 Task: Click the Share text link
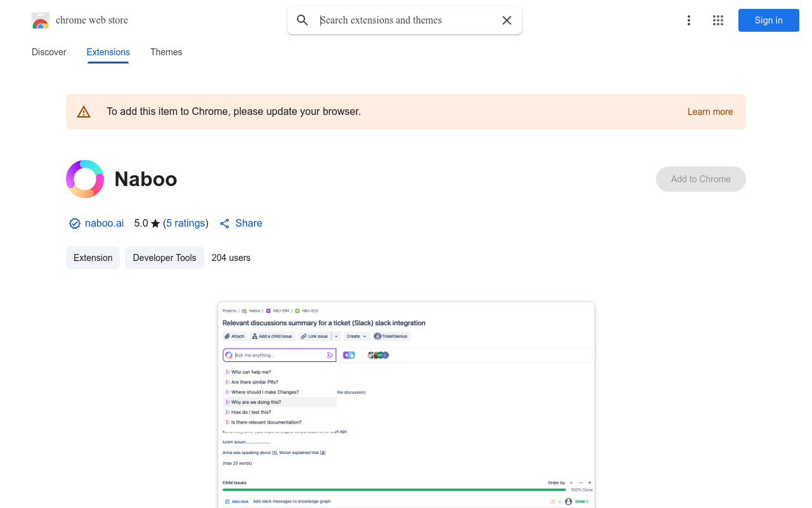(x=249, y=224)
